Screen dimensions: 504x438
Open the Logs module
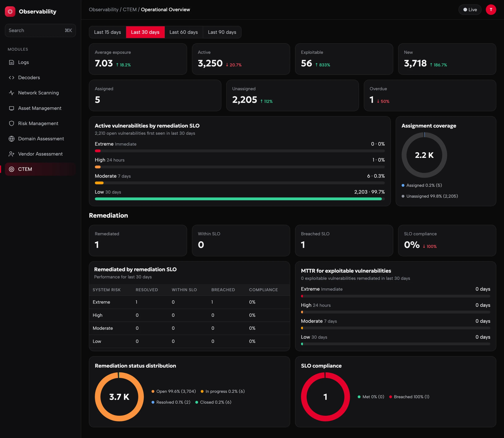tap(40, 62)
